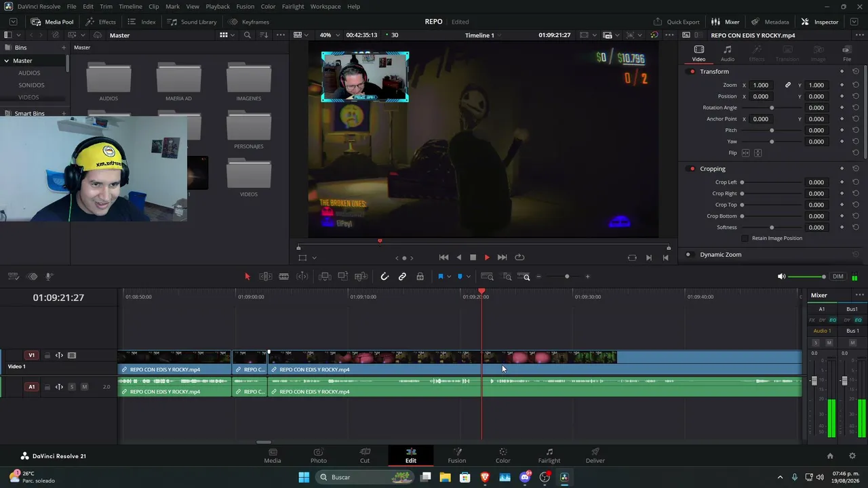Switch to the Color page

point(503,455)
